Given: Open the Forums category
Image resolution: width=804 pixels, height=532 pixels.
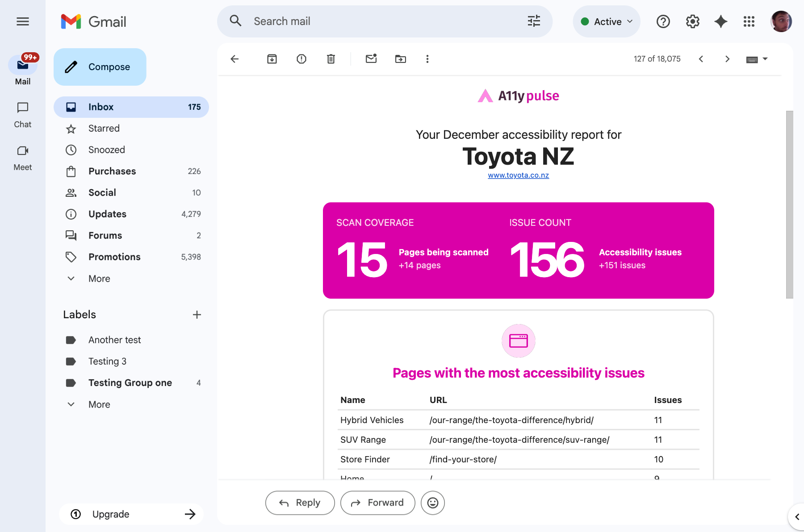Looking at the screenshot, I should coord(131,236).
